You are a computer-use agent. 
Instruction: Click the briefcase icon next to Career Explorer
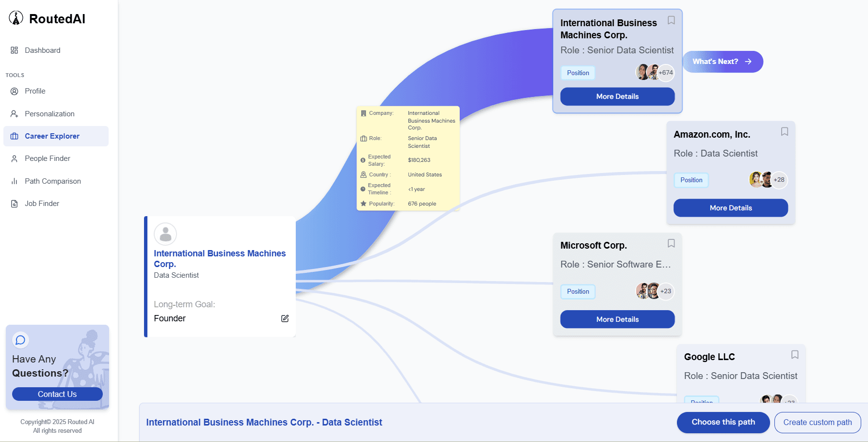(x=15, y=136)
